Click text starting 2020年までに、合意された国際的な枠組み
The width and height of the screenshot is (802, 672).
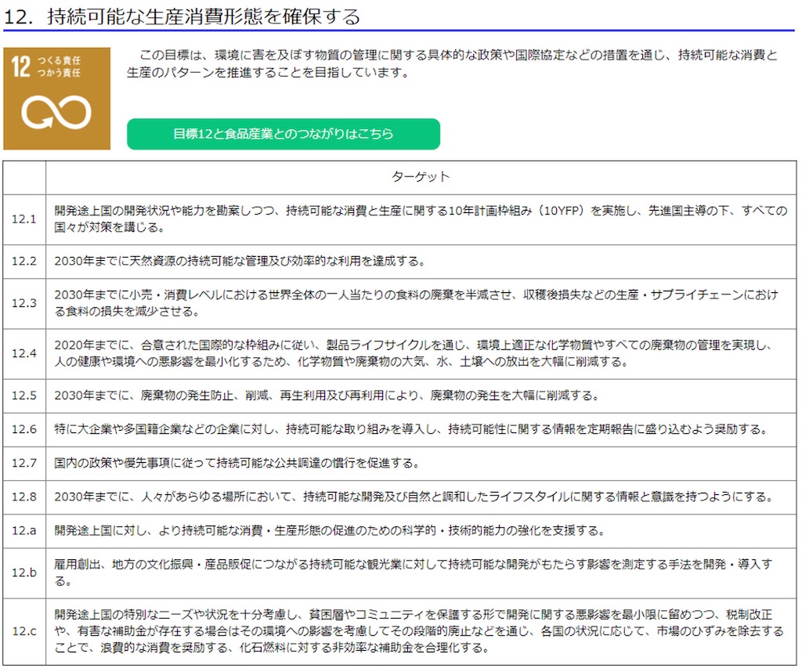414,353
